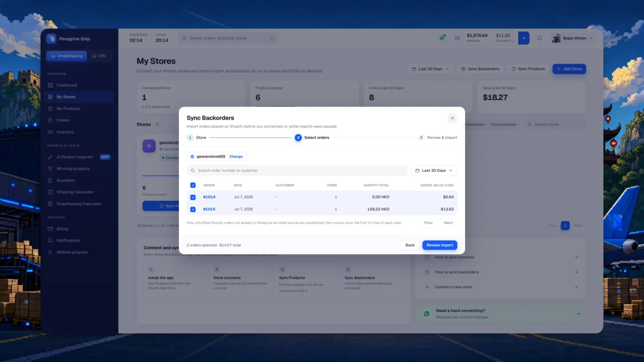Click the My Products box icon
Screen dimensions: 644x362
pos(50,109)
